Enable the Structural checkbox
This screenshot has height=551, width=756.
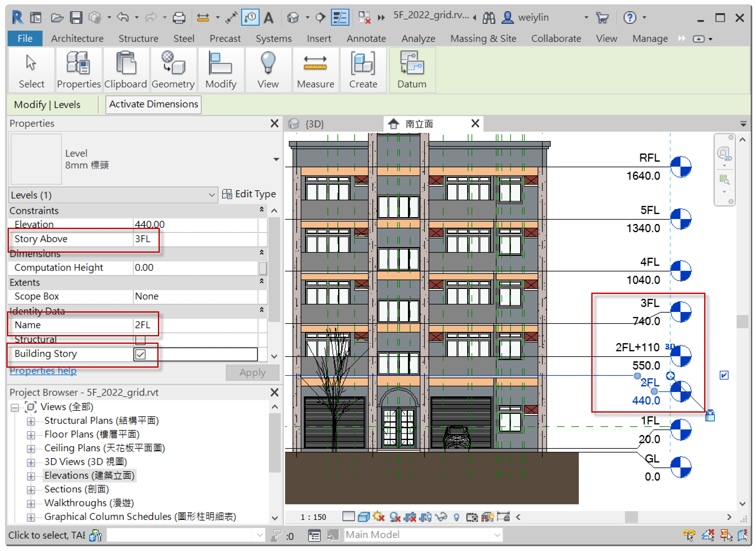(140, 339)
